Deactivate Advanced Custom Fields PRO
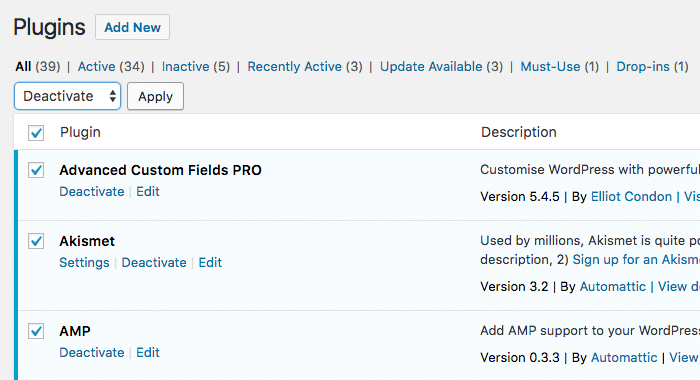Screen dimensions: 700x380 [x=92, y=192]
